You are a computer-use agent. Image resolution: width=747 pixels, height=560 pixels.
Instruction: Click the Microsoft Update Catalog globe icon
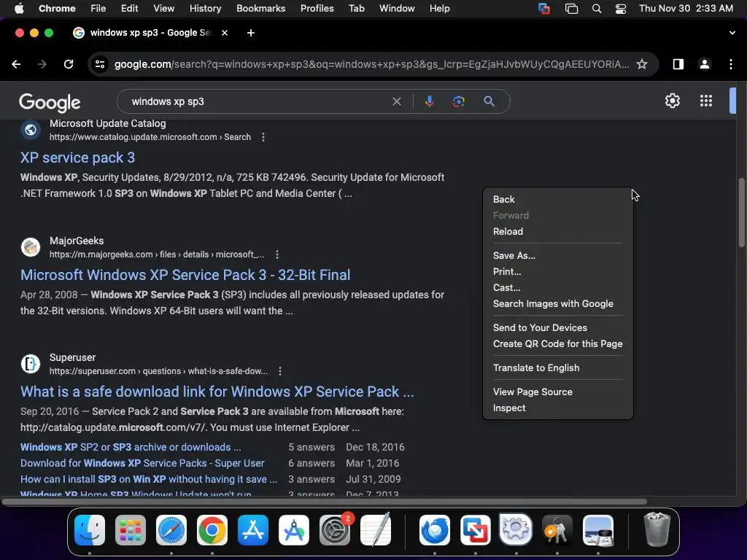point(31,130)
